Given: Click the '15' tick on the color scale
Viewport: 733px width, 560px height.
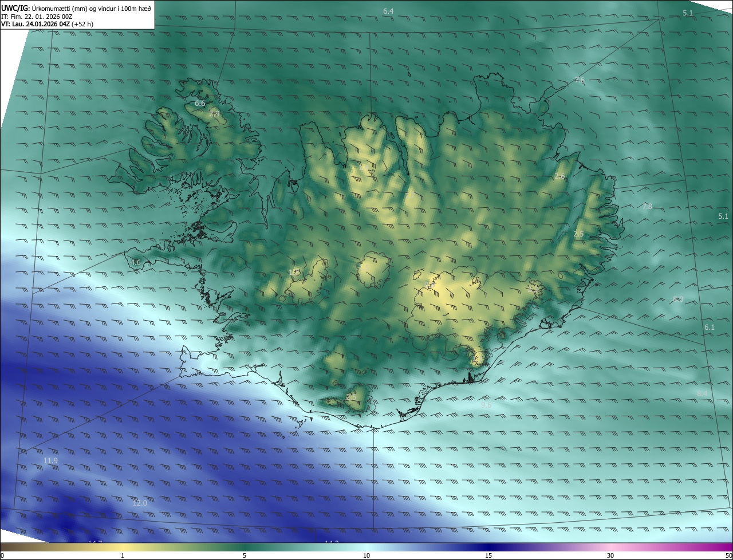Looking at the screenshot, I should [488, 555].
